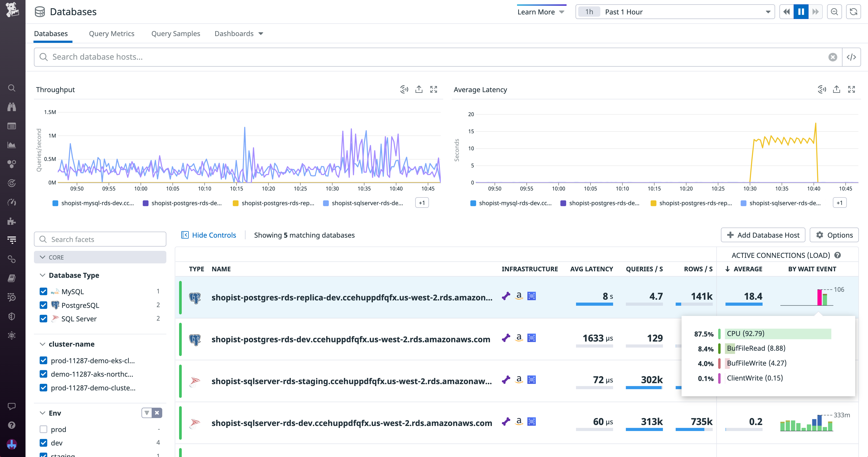
Task: Switch to the Query Samples tab
Action: pyautogui.click(x=175, y=33)
